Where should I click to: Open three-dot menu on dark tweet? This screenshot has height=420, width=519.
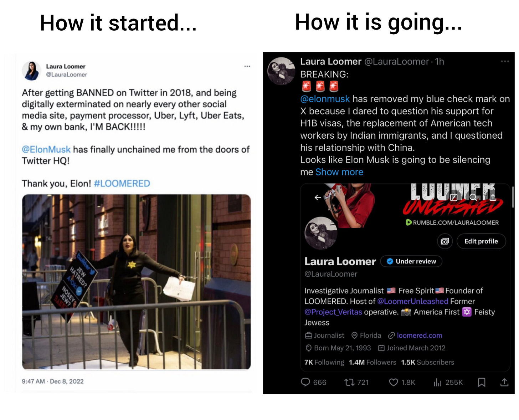coord(505,61)
